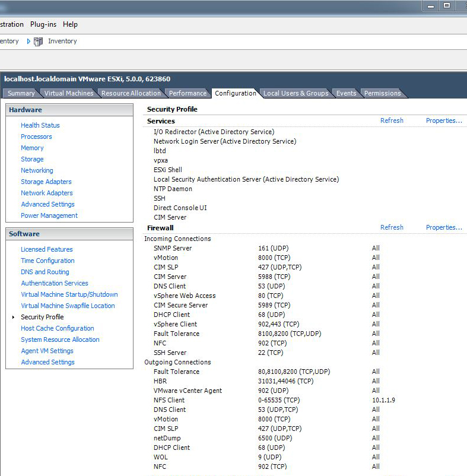
Task: Select the CIM Secure Server rule
Action: coord(180,305)
